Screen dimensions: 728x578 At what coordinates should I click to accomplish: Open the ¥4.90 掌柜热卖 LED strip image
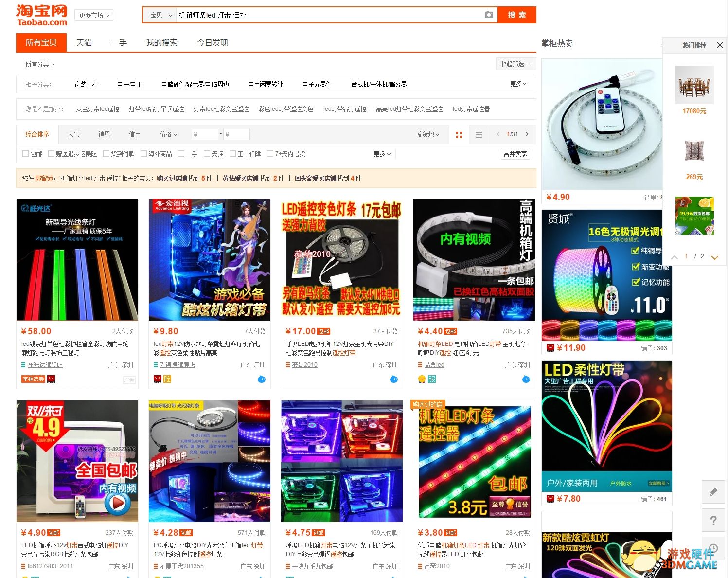pyautogui.click(x=602, y=125)
